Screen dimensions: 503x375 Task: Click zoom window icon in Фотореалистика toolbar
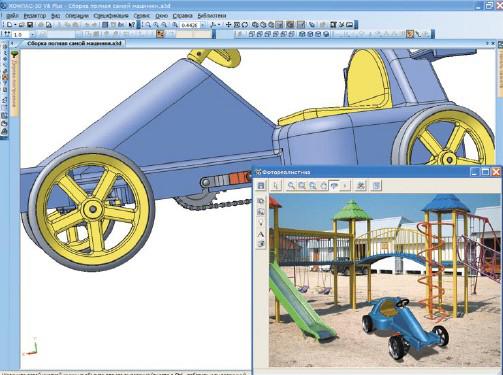302,186
